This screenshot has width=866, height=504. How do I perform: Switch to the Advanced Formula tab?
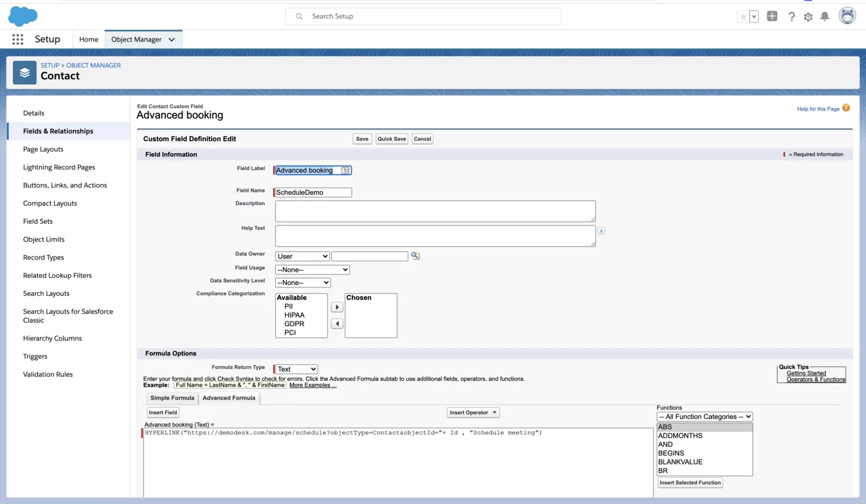click(229, 398)
